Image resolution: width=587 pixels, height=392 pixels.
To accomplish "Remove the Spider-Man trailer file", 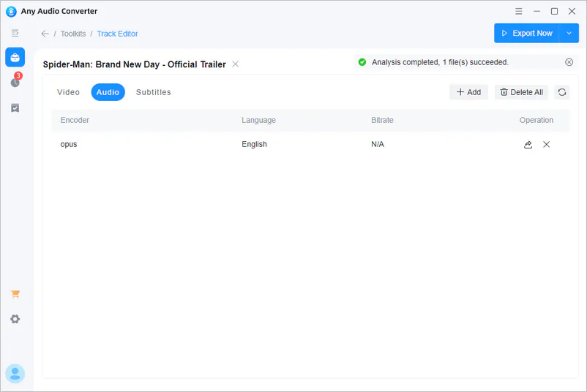I will click(236, 64).
